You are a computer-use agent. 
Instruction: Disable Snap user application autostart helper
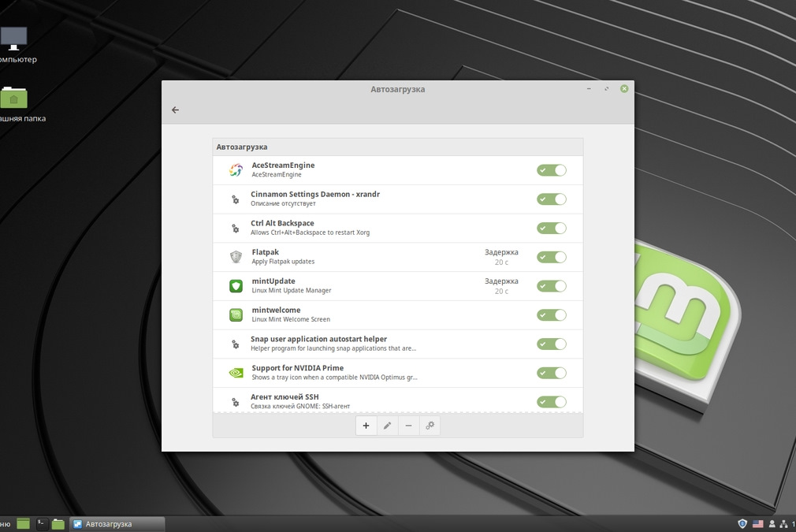551,344
